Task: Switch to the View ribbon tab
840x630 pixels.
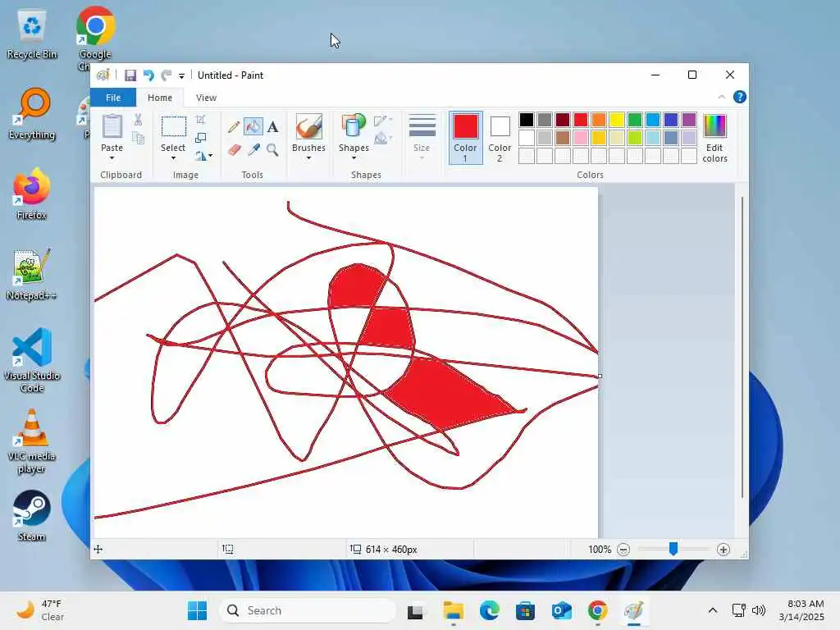Action: point(206,98)
